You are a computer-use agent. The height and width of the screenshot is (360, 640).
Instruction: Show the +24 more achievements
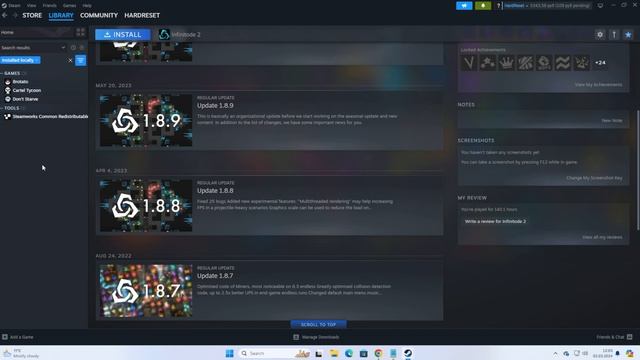pyautogui.click(x=600, y=63)
